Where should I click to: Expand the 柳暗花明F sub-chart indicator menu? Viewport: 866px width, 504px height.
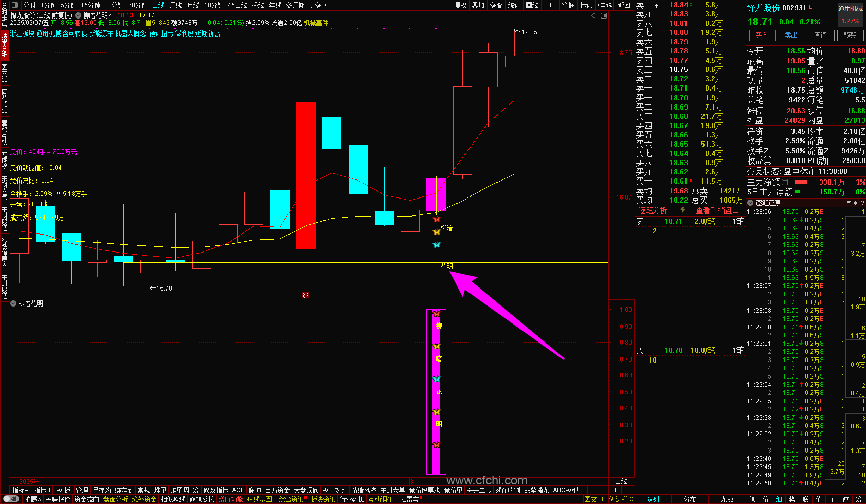click(x=13, y=303)
